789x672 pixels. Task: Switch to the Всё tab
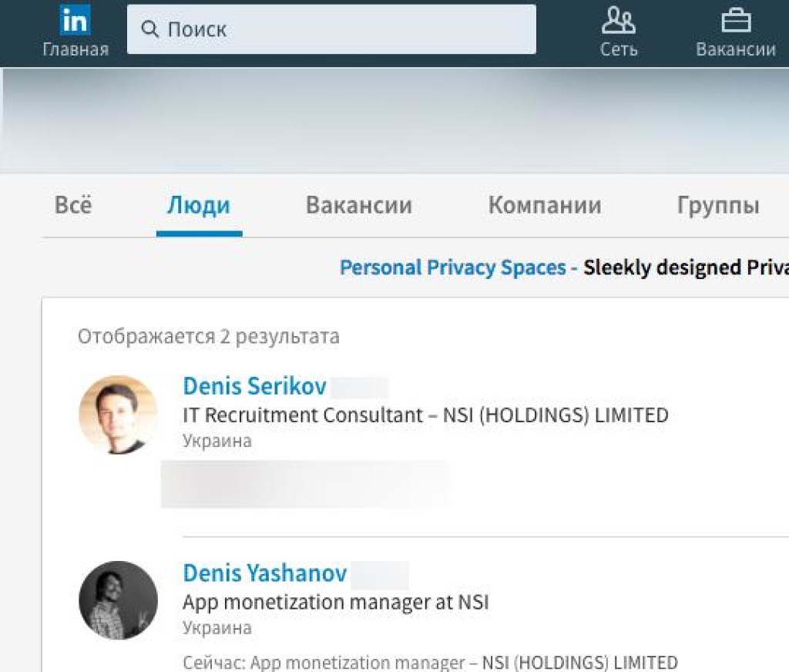click(x=73, y=205)
